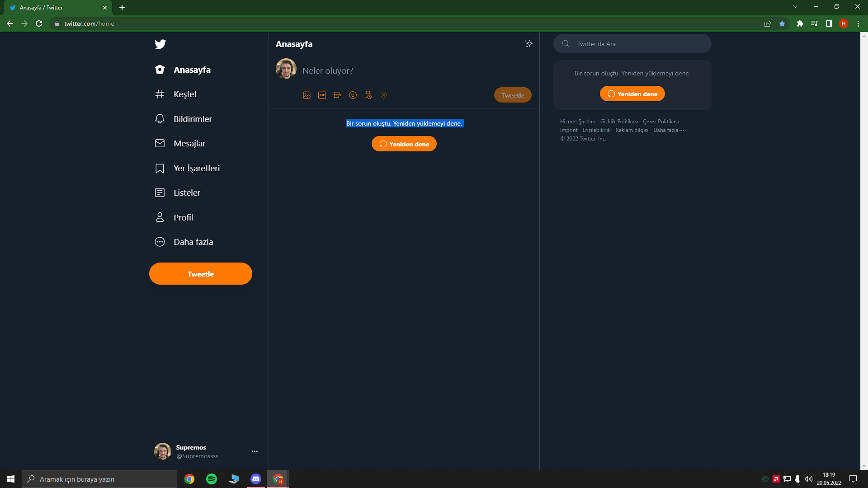Open Chrome three-dot menu
Screen dimensions: 868x488
tap(858, 23)
